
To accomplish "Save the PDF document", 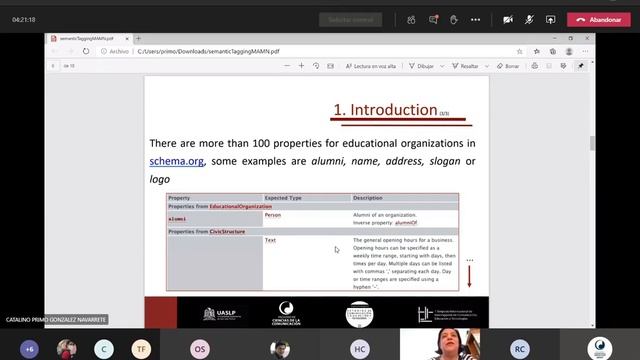I will pos(549,66).
